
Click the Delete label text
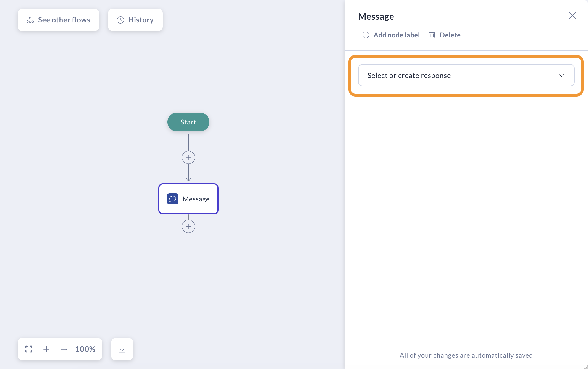pos(450,35)
